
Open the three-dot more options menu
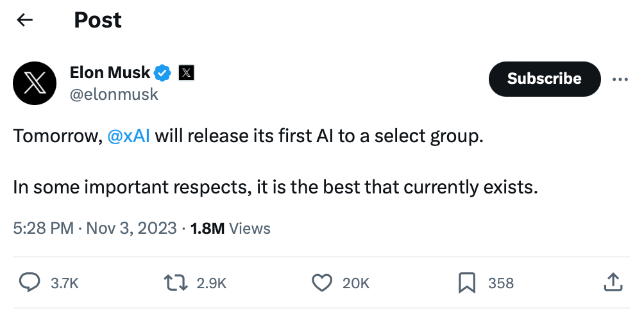click(620, 79)
